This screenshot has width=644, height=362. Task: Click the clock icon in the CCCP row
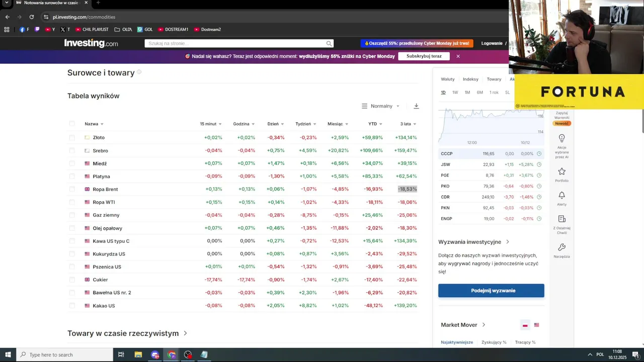(x=539, y=154)
